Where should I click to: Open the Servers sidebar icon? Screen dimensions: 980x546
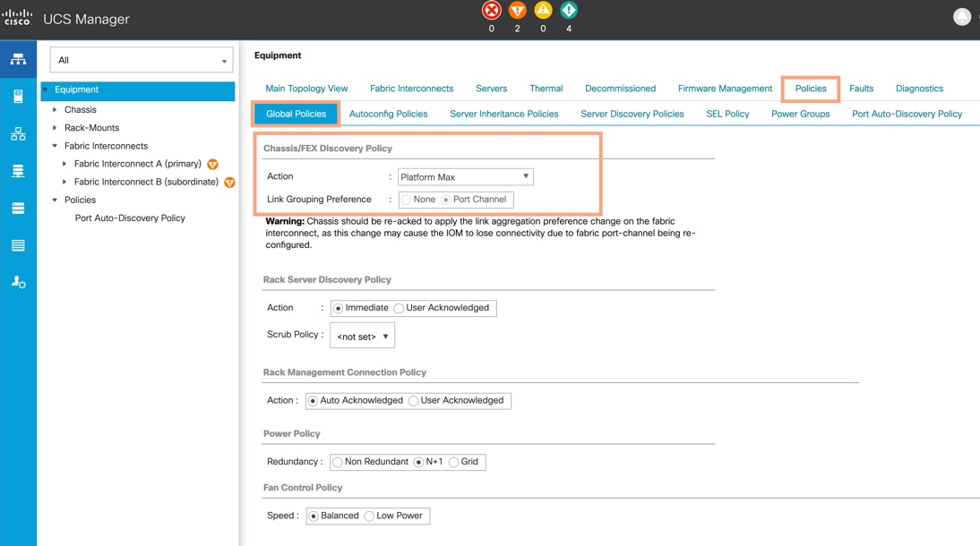[18, 96]
